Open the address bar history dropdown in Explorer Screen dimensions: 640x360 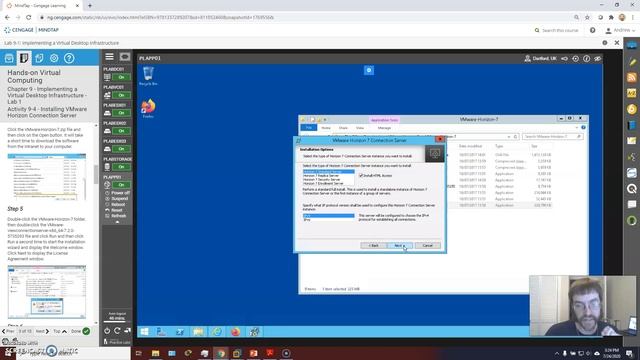click(509, 136)
